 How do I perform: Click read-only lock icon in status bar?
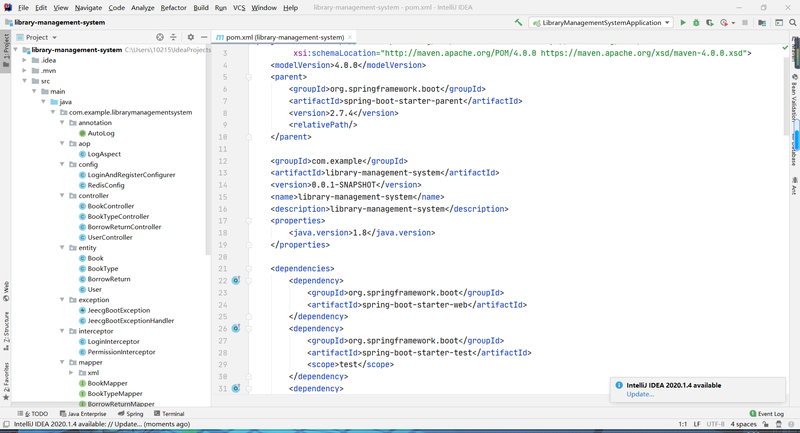[766, 424]
